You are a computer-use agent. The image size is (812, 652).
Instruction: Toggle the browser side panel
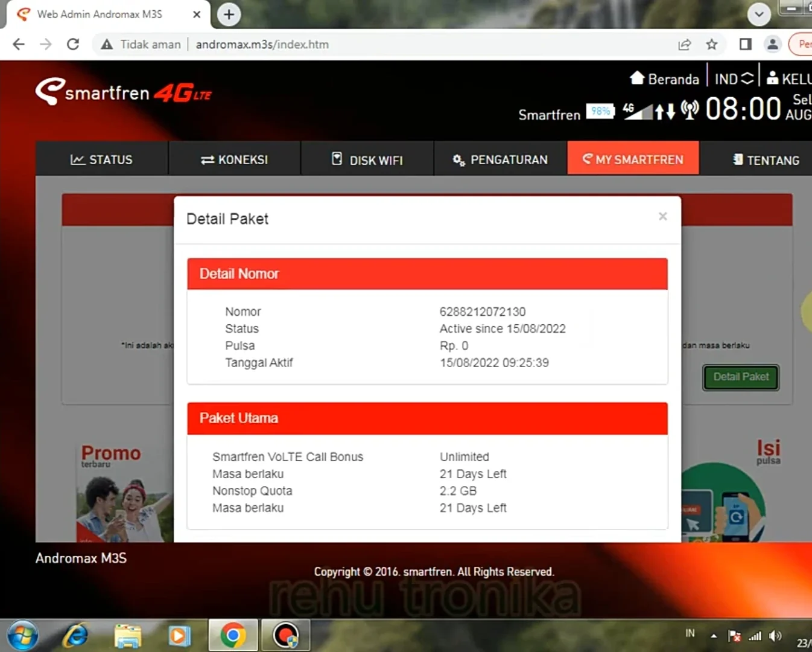745,44
